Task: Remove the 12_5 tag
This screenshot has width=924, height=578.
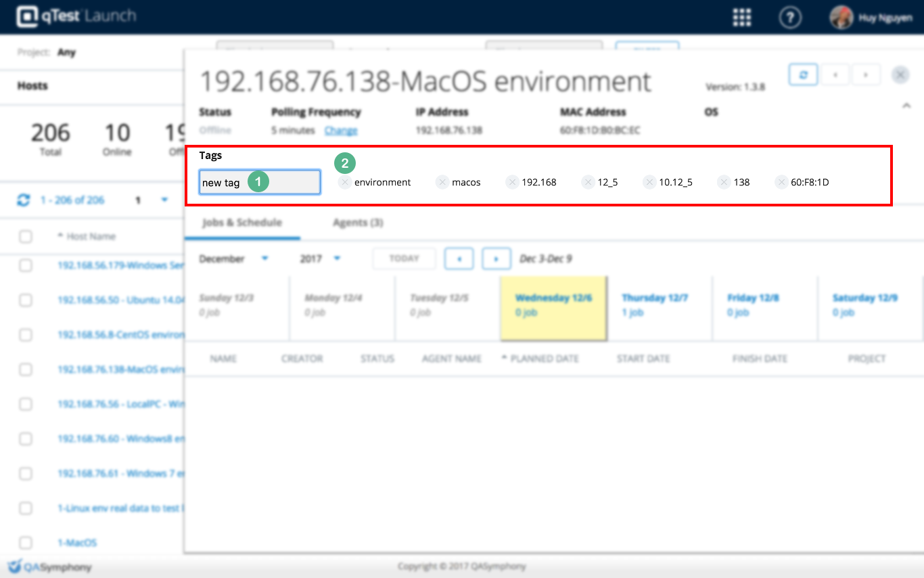Action: [x=588, y=182]
